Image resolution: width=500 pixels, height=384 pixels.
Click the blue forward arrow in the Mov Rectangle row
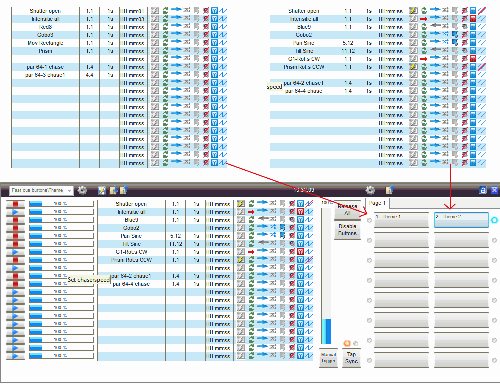click(x=176, y=42)
